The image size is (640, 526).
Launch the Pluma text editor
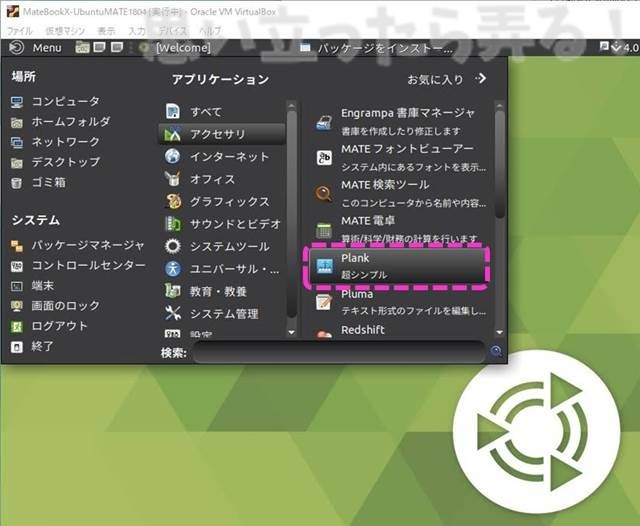[x=401, y=302]
